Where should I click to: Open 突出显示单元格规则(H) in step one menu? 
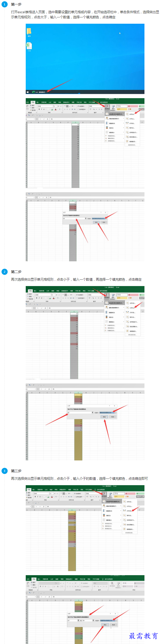point(115,114)
